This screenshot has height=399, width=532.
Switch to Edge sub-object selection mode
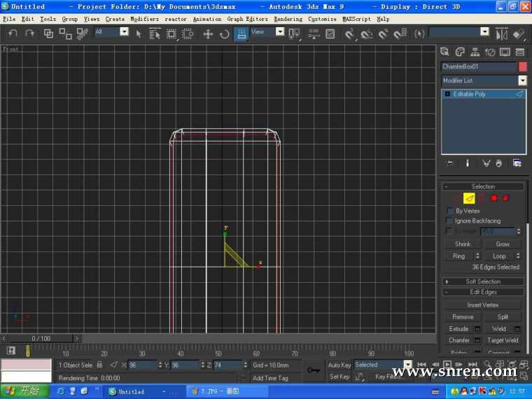(469, 198)
